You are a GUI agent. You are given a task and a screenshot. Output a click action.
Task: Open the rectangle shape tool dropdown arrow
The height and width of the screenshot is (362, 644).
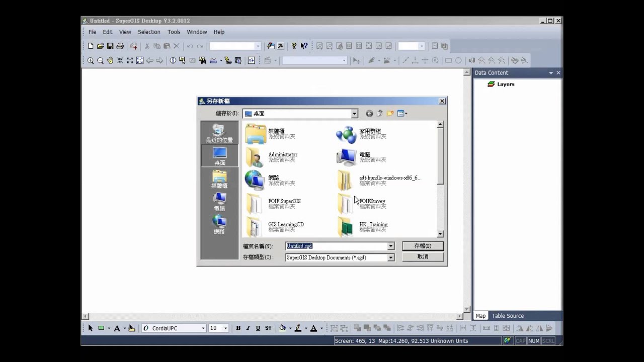click(x=109, y=328)
